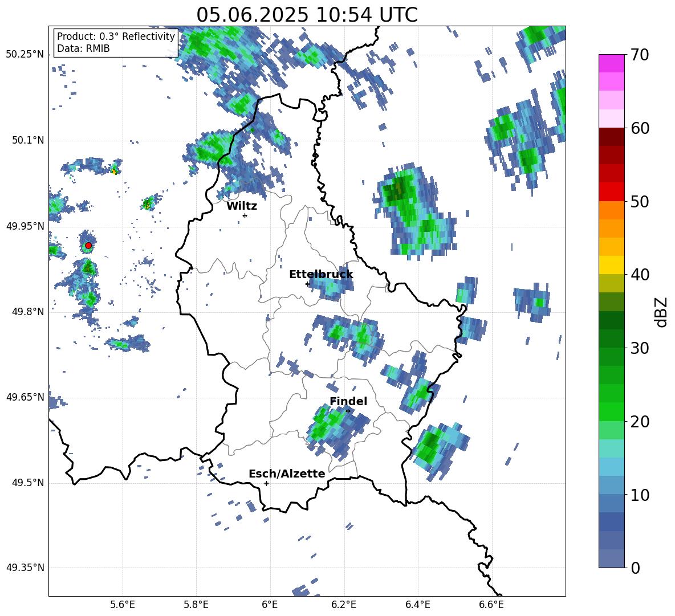
Task: Click the 30 tick label on colorbar
Action: (x=640, y=348)
